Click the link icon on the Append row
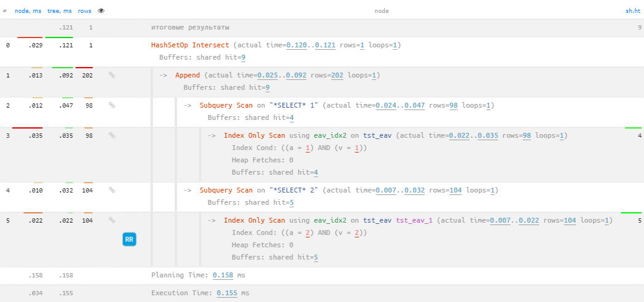644x302 pixels. 112,75
